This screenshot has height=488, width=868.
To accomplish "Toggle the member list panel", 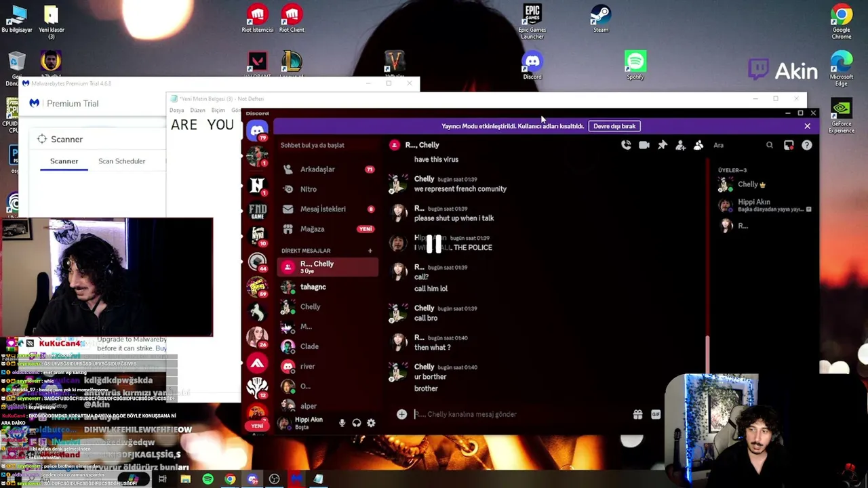I will pos(698,145).
